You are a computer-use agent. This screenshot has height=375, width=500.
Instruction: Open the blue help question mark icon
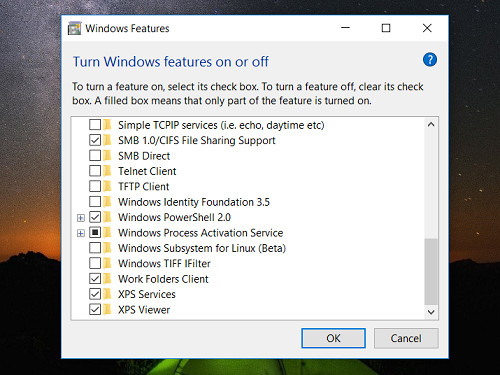[x=430, y=60]
